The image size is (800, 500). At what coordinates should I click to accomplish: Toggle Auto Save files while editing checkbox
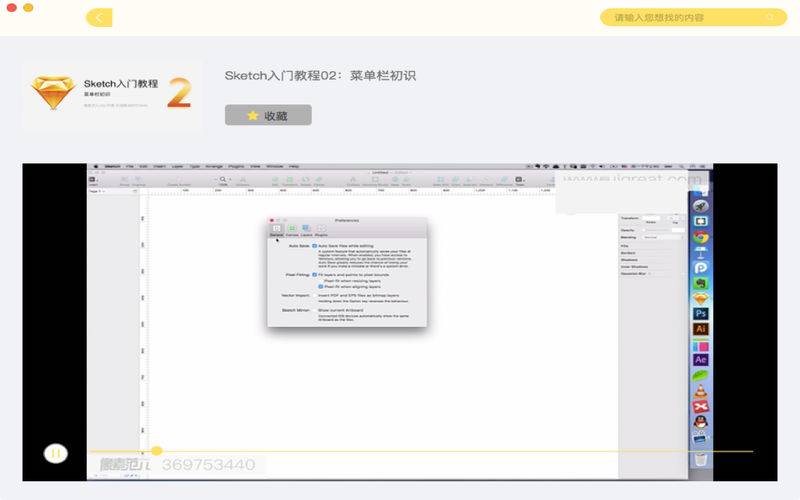click(x=314, y=246)
